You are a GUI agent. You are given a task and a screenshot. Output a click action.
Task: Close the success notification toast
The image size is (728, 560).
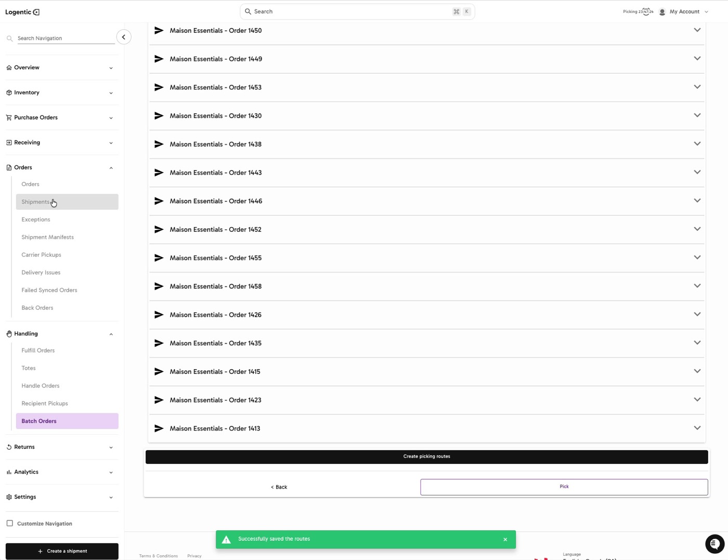pyautogui.click(x=505, y=539)
